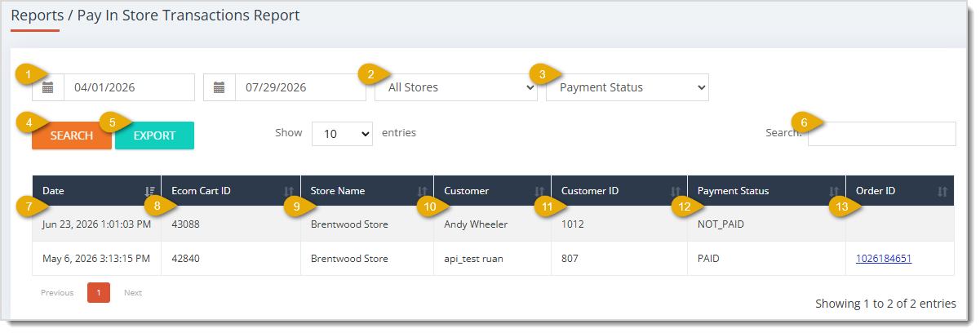
Task: Select the NOT_PAID status cell
Action: coord(766,224)
